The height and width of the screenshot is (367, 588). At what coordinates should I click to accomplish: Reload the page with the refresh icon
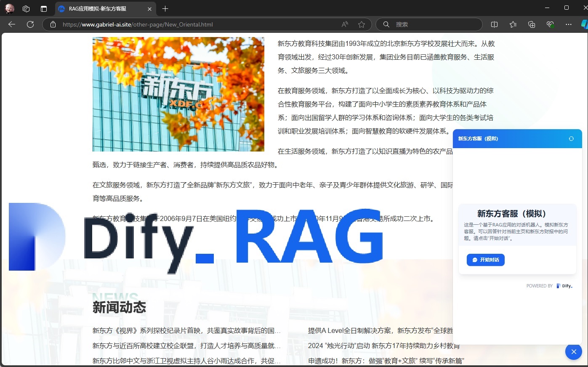click(x=30, y=24)
